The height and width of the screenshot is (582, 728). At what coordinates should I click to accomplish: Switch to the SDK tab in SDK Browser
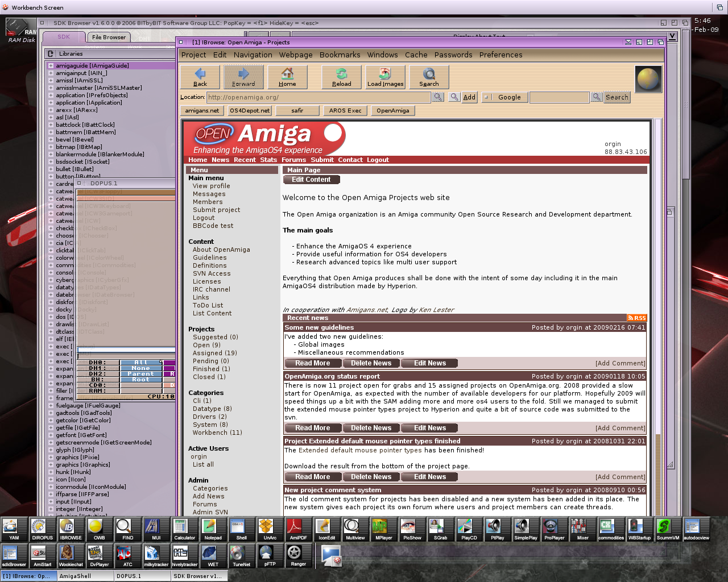click(x=64, y=37)
